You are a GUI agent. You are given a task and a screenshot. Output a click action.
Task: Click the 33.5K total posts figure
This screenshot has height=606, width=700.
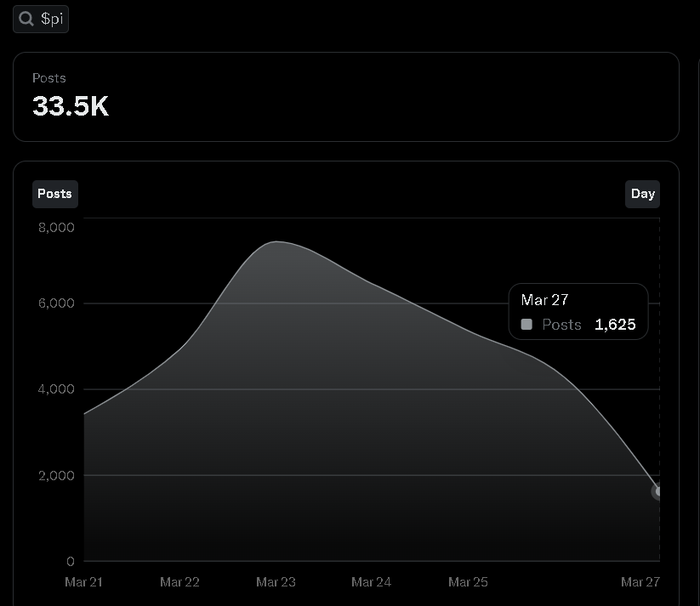pyautogui.click(x=71, y=106)
